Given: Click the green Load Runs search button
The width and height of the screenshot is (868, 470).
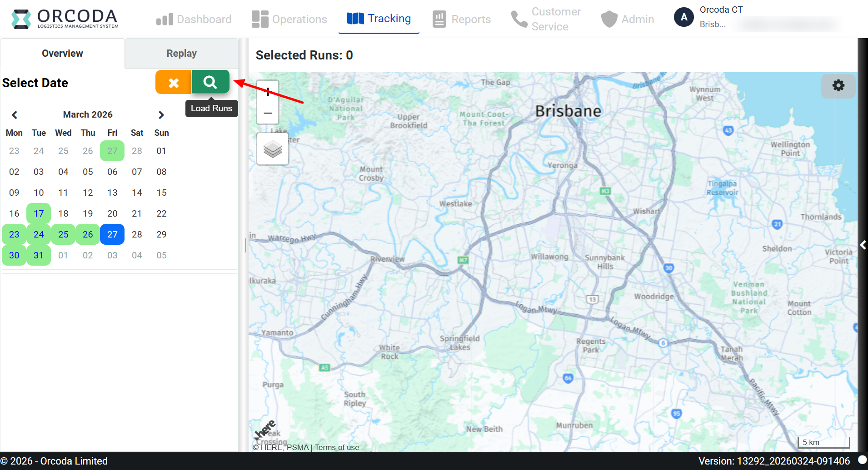Looking at the screenshot, I should 210,82.
